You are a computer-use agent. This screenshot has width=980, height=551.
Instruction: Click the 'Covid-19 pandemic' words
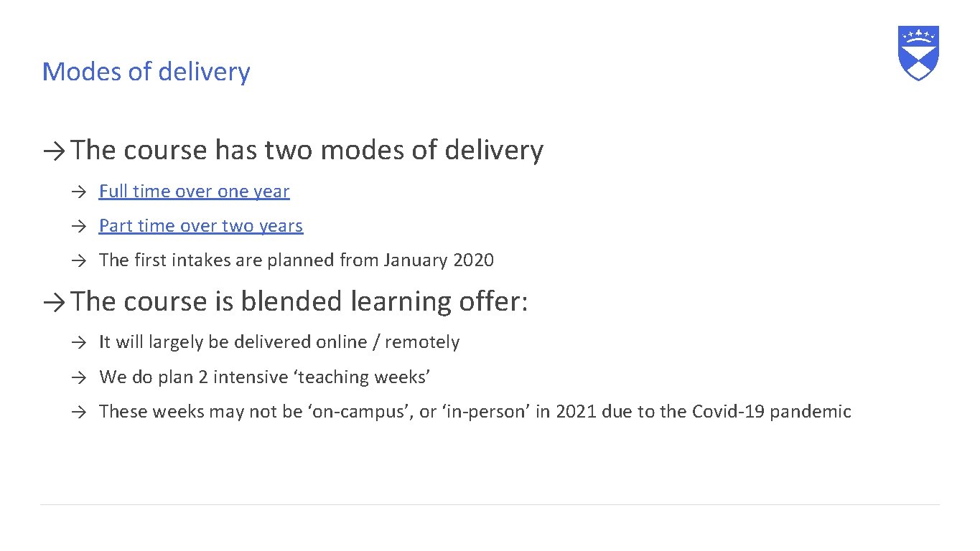click(771, 412)
